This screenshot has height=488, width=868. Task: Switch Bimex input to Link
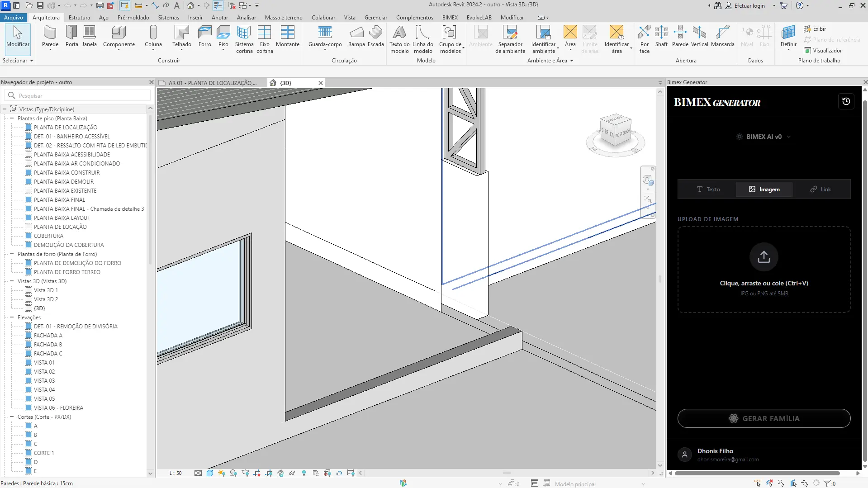(x=821, y=189)
